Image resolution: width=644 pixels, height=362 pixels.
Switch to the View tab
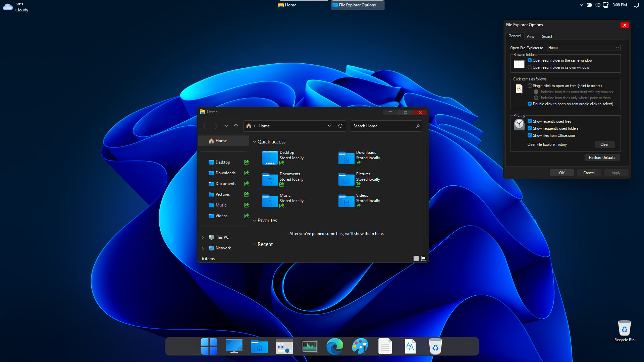[530, 37]
